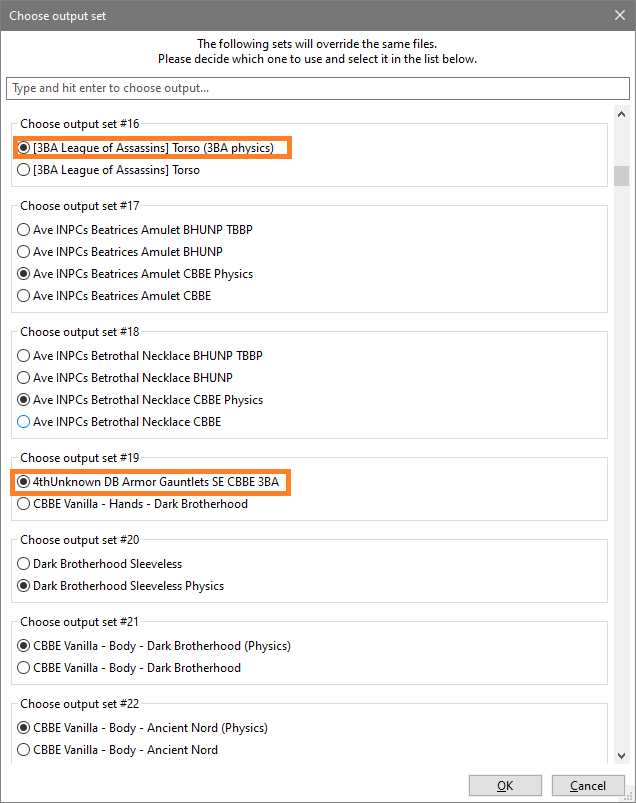The height and width of the screenshot is (803, 636).
Task: Cancel the output set dialog
Action: pyautogui.click(x=588, y=786)
